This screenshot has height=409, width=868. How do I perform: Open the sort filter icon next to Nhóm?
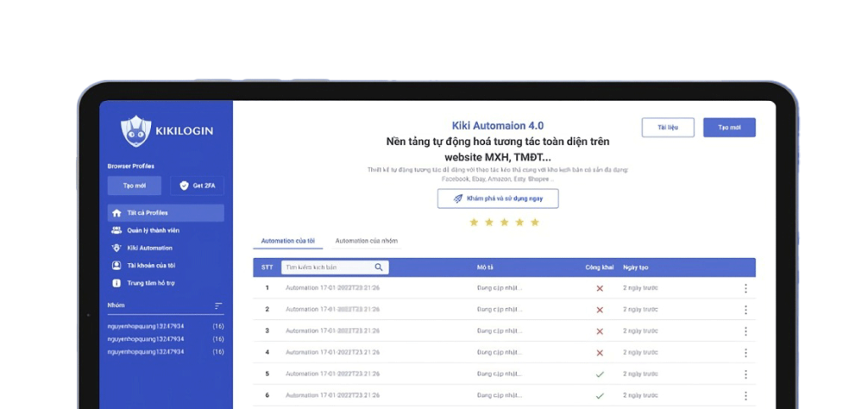218,305
